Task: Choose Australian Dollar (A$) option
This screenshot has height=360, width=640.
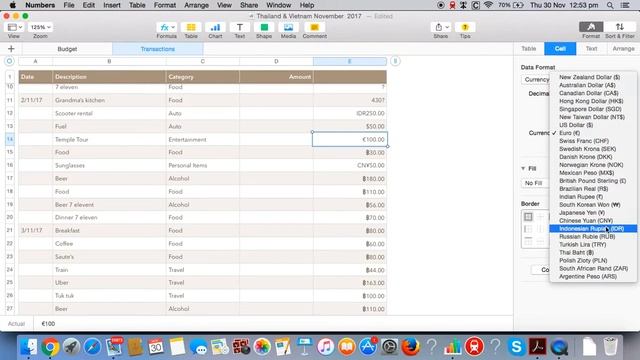Action: pyautogui.click(x=593, y=85)
